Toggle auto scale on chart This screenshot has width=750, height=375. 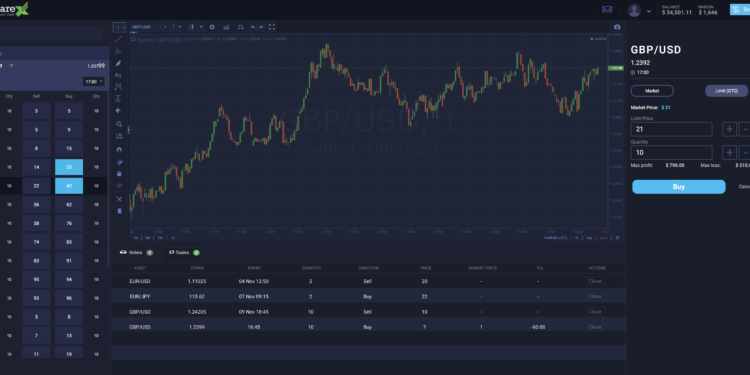603,238
